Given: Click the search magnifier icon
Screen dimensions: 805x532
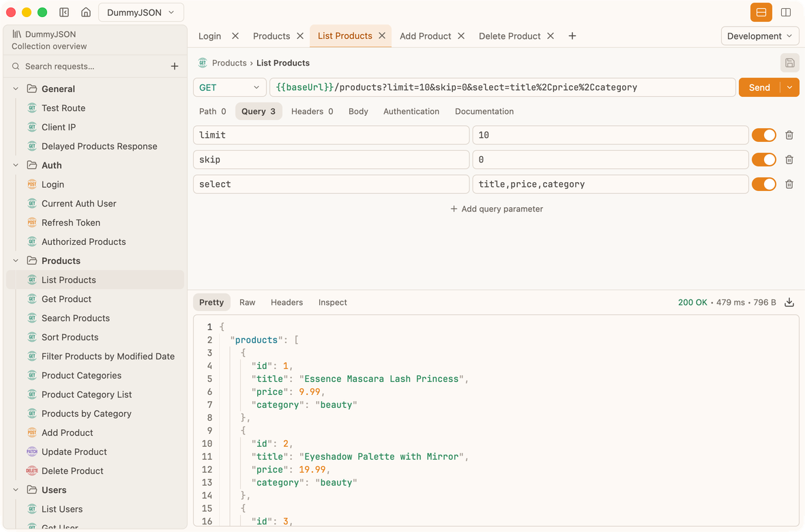Looking at the screenshot, I should 16,66.
